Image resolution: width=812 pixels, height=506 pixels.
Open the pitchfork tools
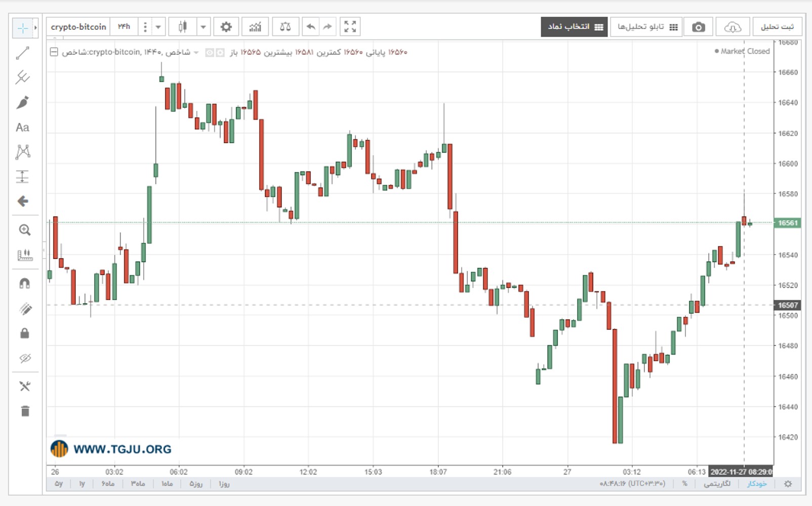click(x=23, y=77)
